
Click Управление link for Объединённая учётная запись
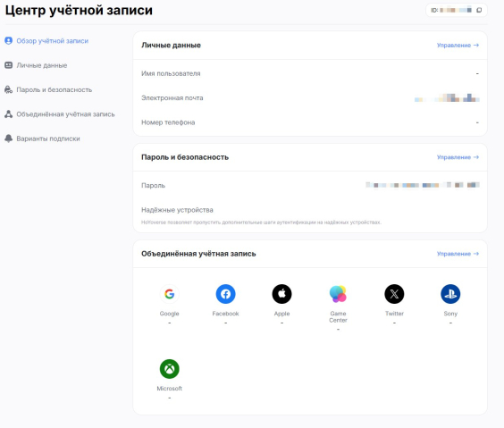458,254
